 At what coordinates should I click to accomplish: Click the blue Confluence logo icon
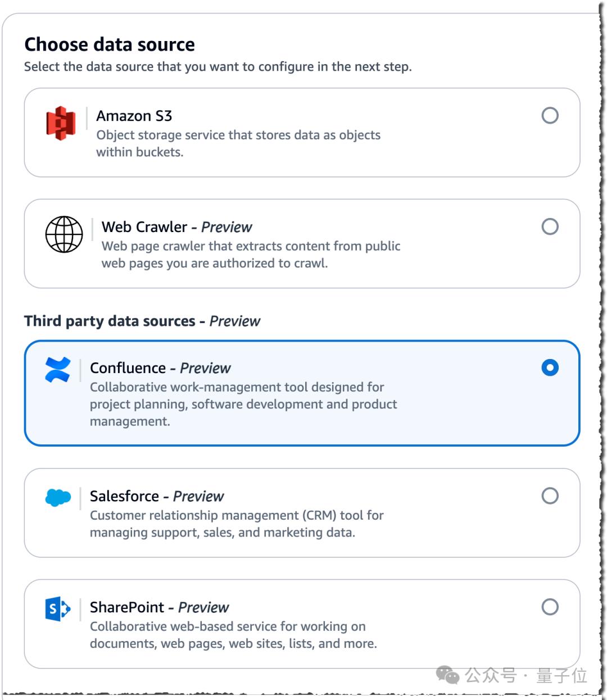click(58, 370)
